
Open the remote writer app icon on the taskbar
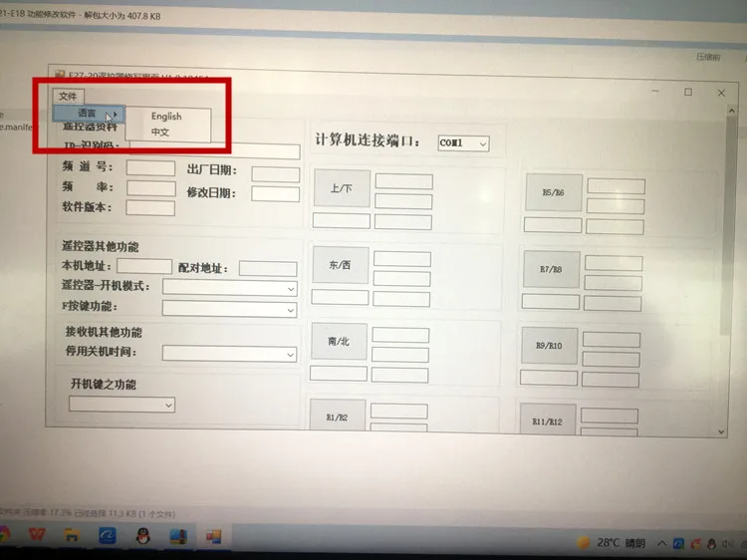pyautogui.click(x=214, y=537)
